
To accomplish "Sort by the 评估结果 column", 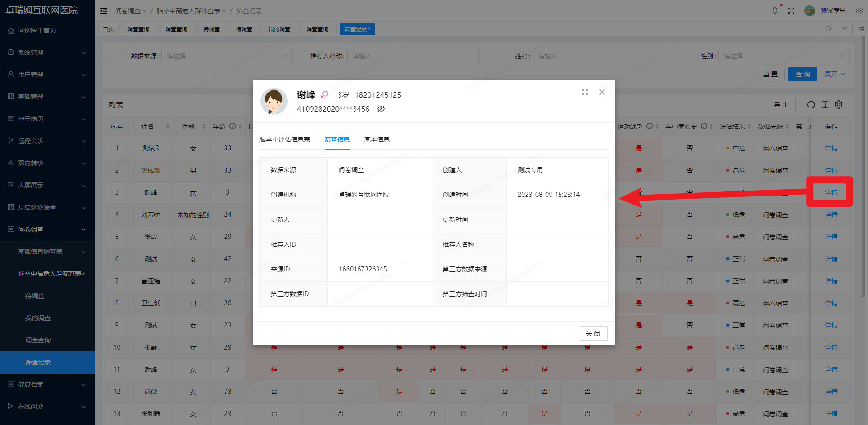I will [x=749, y=126].
